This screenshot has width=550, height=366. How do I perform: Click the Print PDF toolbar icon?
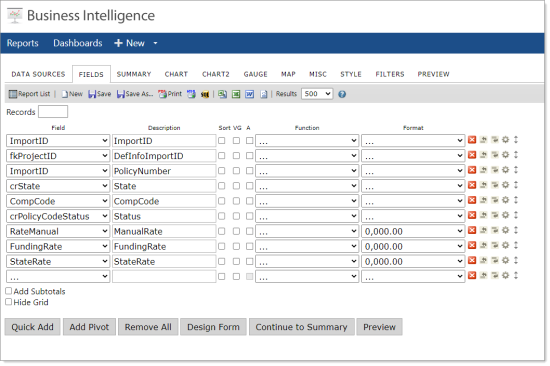[170, 94]
